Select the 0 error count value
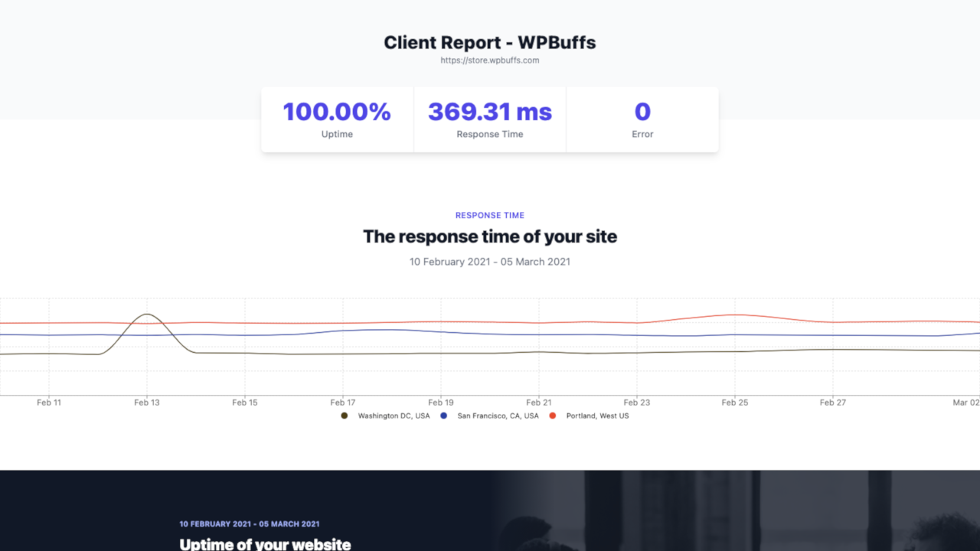Image resolution: width=980 pixels, height=551 pixels. (642, 112)
